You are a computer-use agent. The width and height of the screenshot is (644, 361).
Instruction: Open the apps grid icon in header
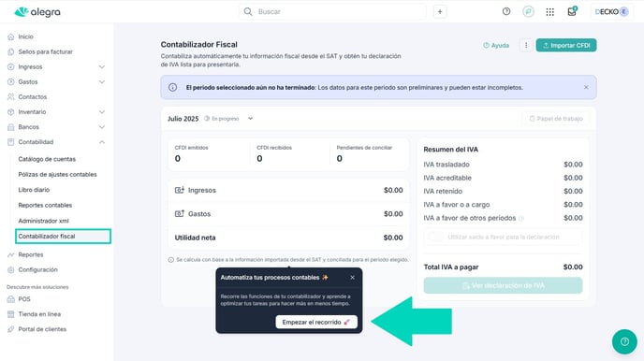pyautogui.click(x=550, y=12)
